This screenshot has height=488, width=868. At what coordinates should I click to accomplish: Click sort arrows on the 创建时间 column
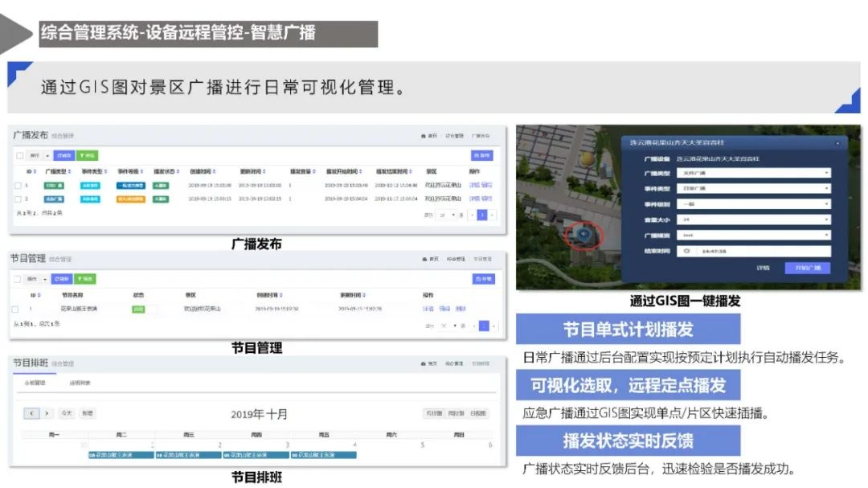(x=215, y=170)
